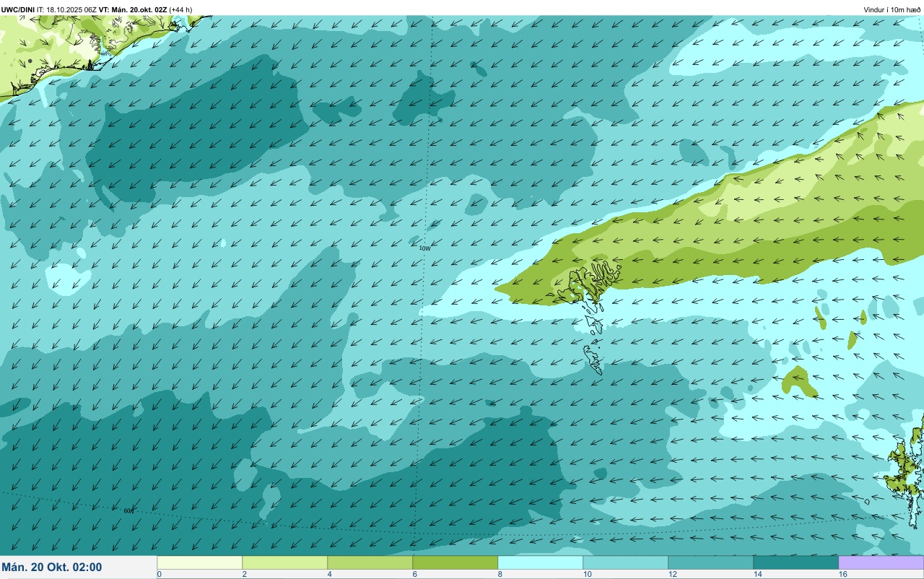Click the pale yellow 0–2 legend swatch

click(200, 562)
